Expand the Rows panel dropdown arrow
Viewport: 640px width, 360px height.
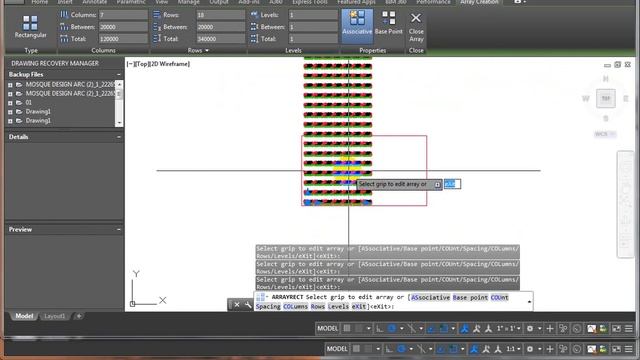(x=207, y=51)
